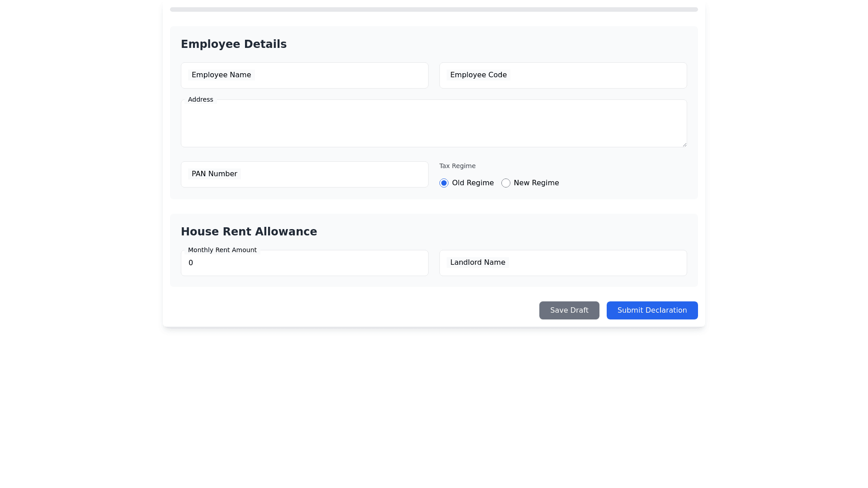Click the Old Regime label text
Viewport: 868px width, 488px height.
click(x=472, y=183)
